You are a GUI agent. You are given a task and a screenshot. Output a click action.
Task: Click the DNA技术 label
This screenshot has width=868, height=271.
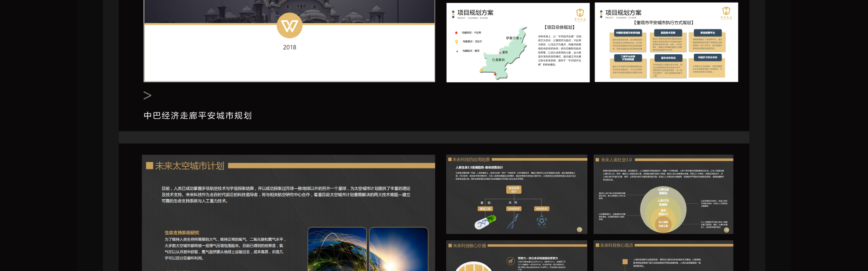coord(514,209)
